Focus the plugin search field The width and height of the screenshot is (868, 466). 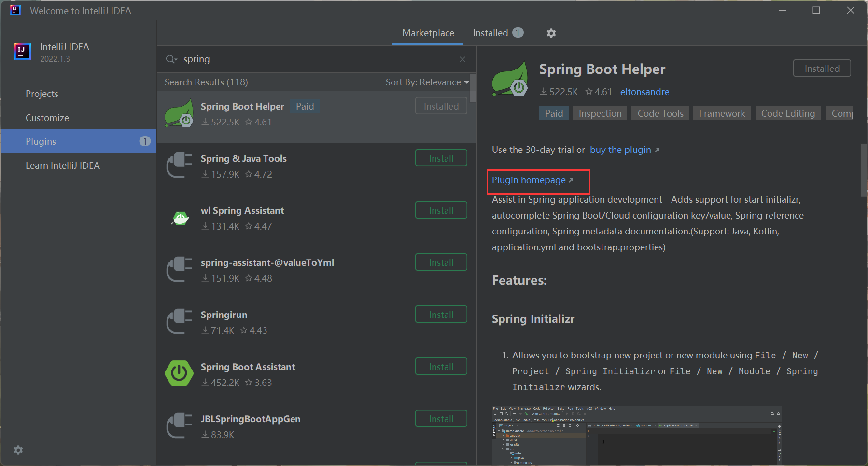click(316, 59)
